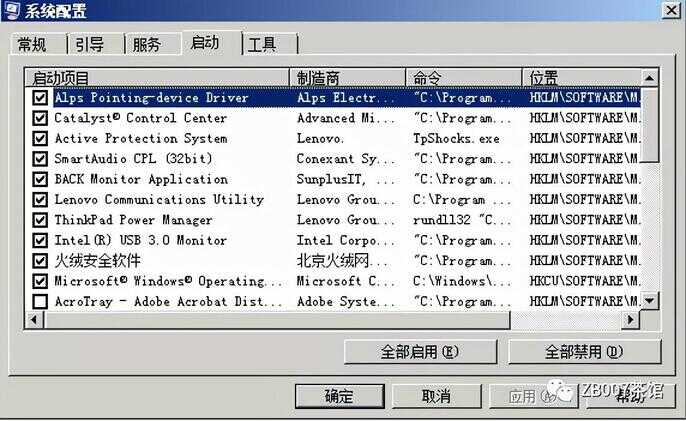Click the 位置 column header
Viewport: 686px width, 421px height.
(x=582, y=78)
